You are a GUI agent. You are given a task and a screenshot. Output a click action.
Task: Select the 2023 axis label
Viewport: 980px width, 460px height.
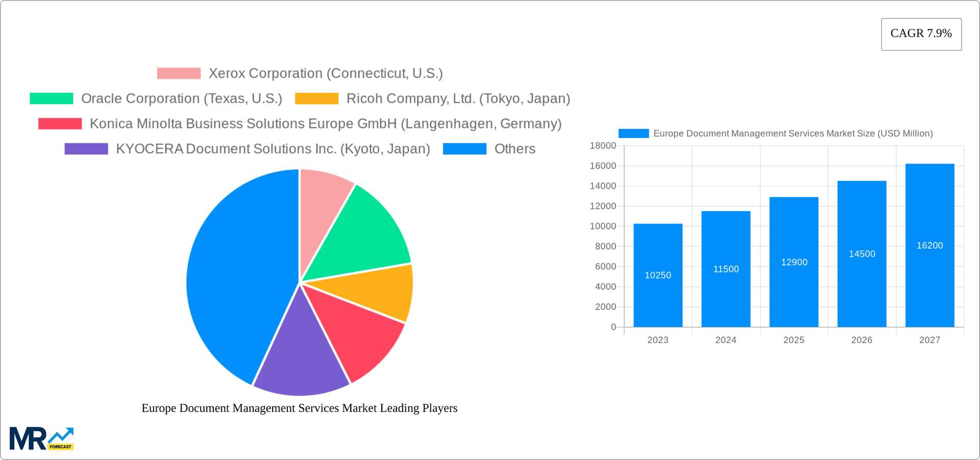[657, 340]
